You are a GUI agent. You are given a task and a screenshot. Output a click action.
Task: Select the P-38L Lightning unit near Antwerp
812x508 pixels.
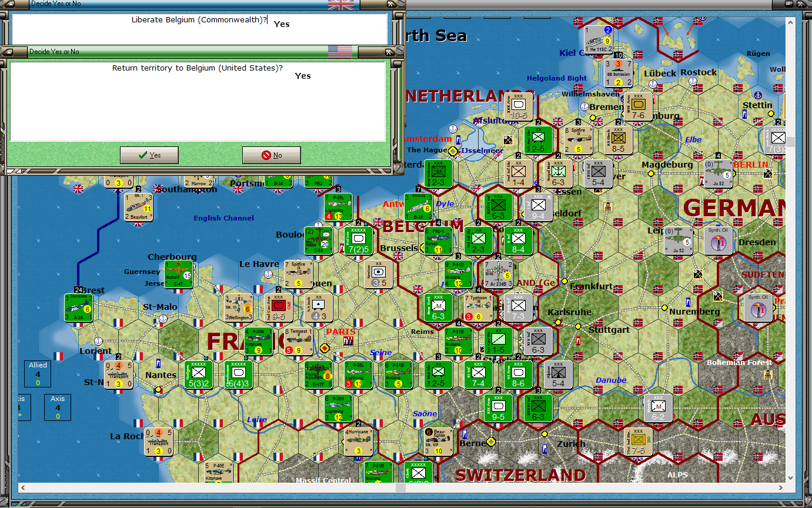[x=339, y=207]
